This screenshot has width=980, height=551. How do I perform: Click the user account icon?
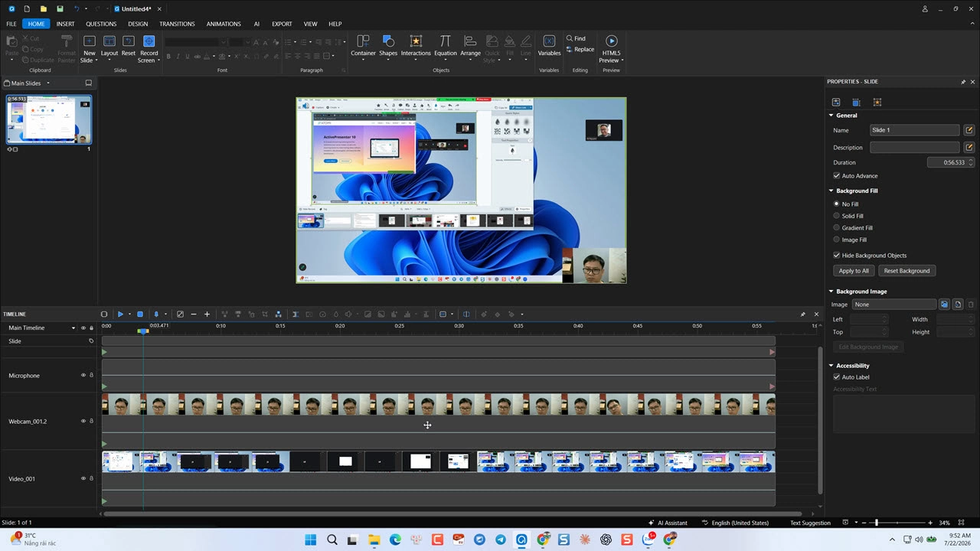925,8
